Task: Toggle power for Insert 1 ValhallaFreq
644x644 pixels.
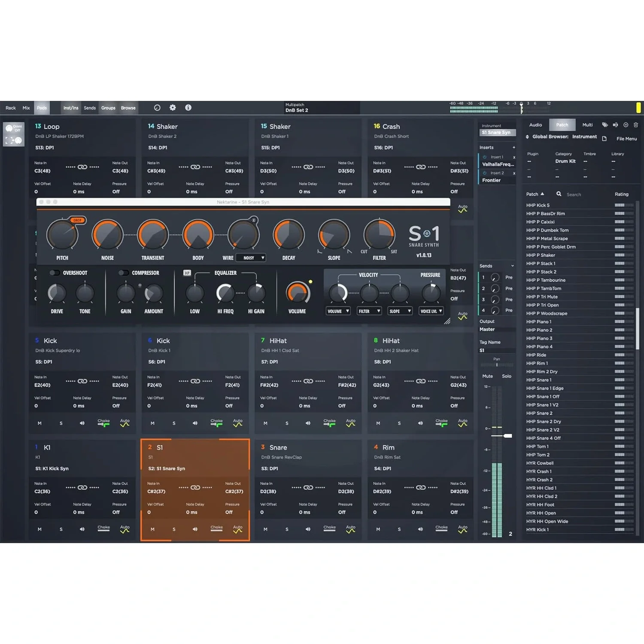Action: tap(485, 157)
